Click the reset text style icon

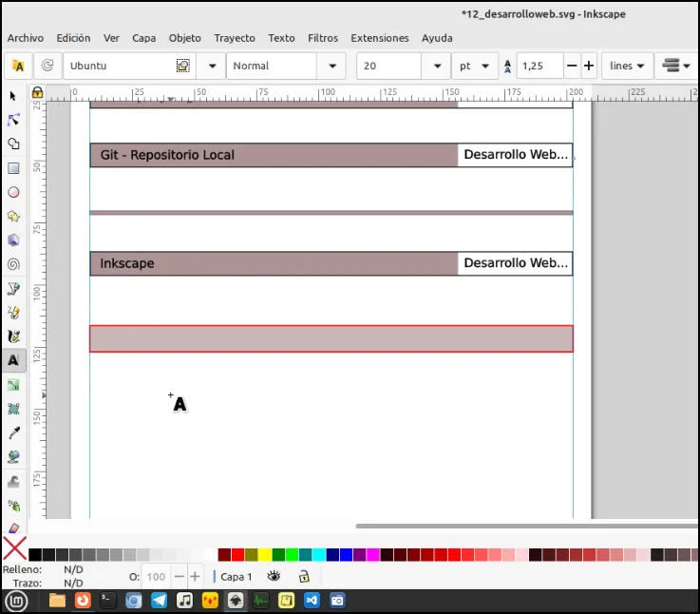[x=47, y=66]
